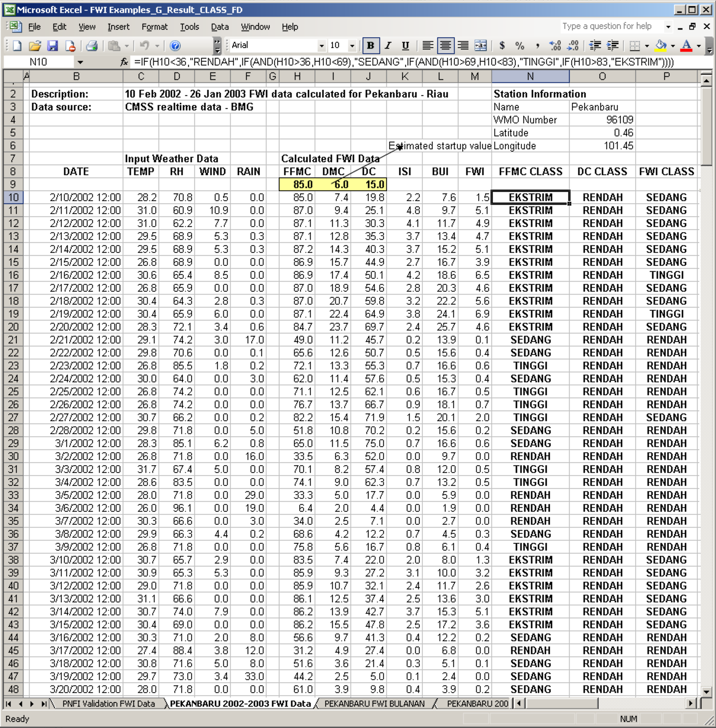Screen dimensions: 716x728
Task: Click the Merge and Center icon
Action: 481,46
